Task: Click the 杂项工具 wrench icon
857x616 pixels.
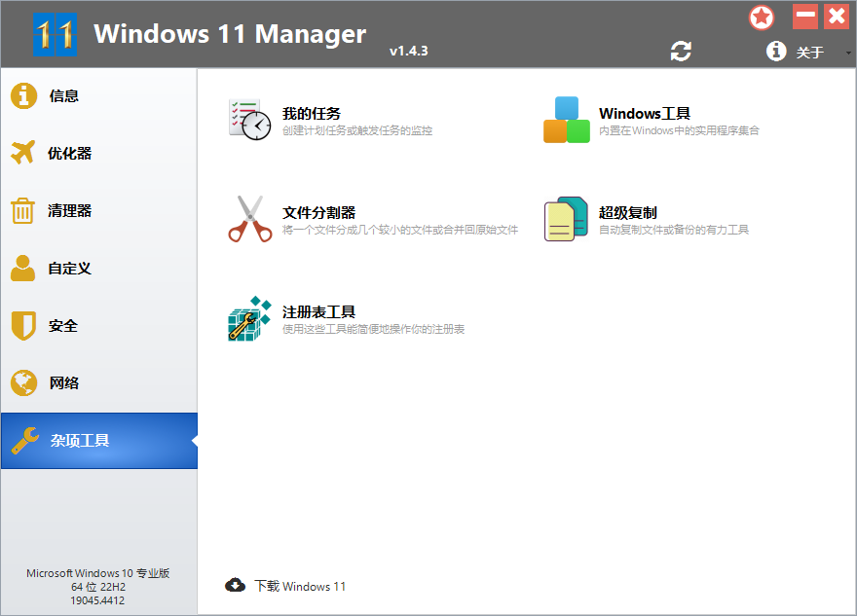Action: coord(25,440)
